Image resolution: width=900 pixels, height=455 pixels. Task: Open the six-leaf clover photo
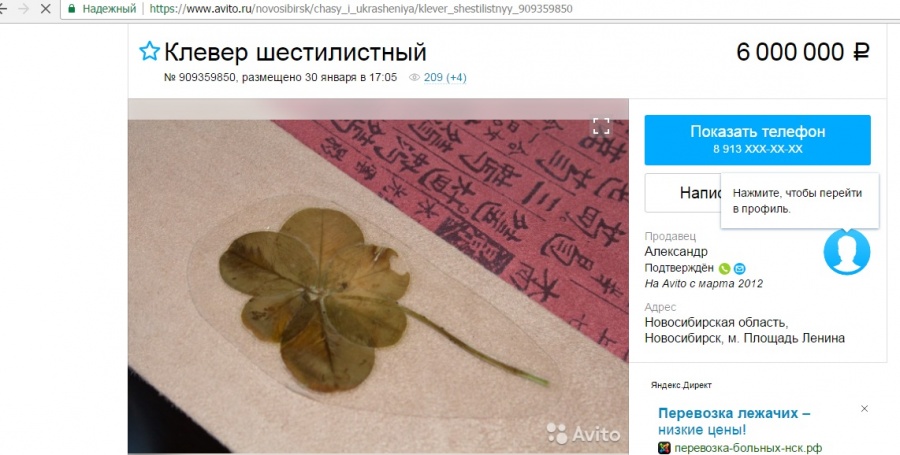pyautogui.click(x=378, y=277)
